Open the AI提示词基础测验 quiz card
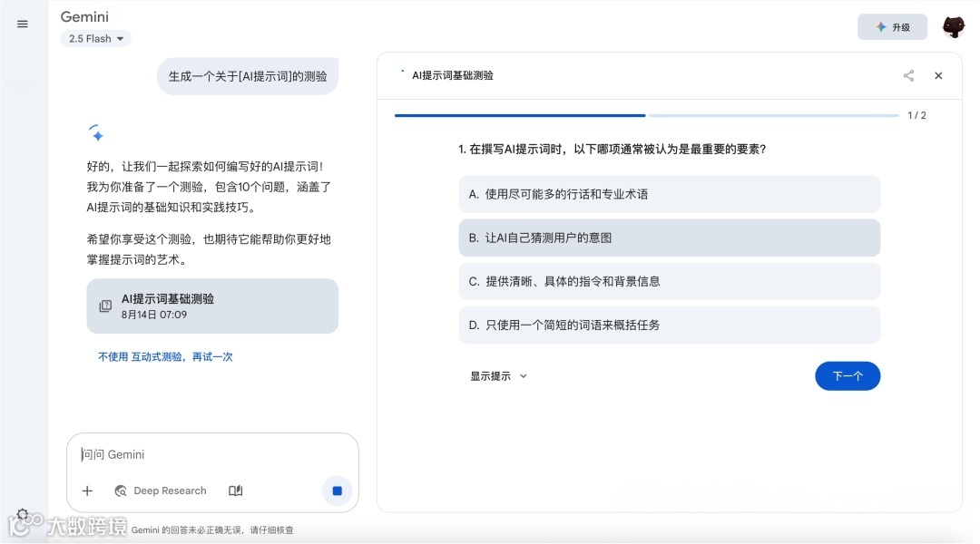The height and width of the screenshot is (544, 980). point(212,306)
